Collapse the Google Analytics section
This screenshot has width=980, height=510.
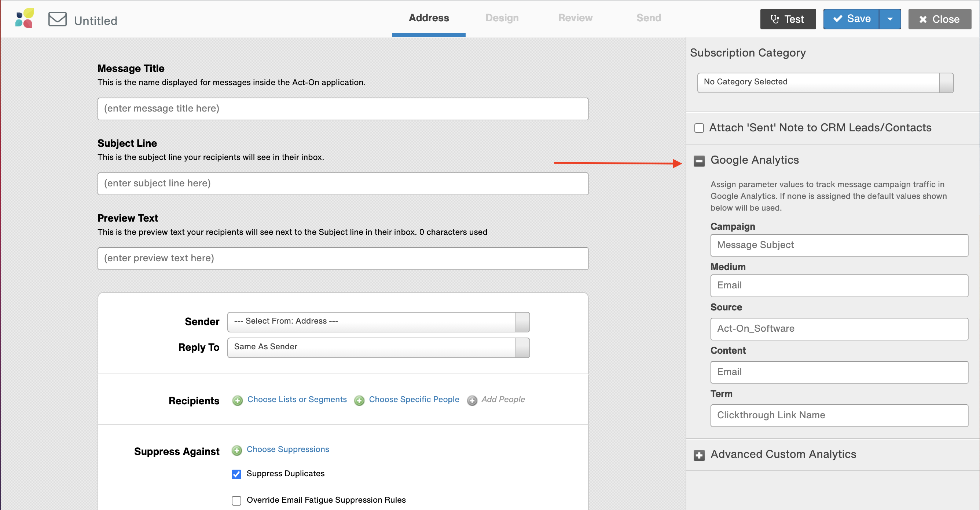[699, 161]
